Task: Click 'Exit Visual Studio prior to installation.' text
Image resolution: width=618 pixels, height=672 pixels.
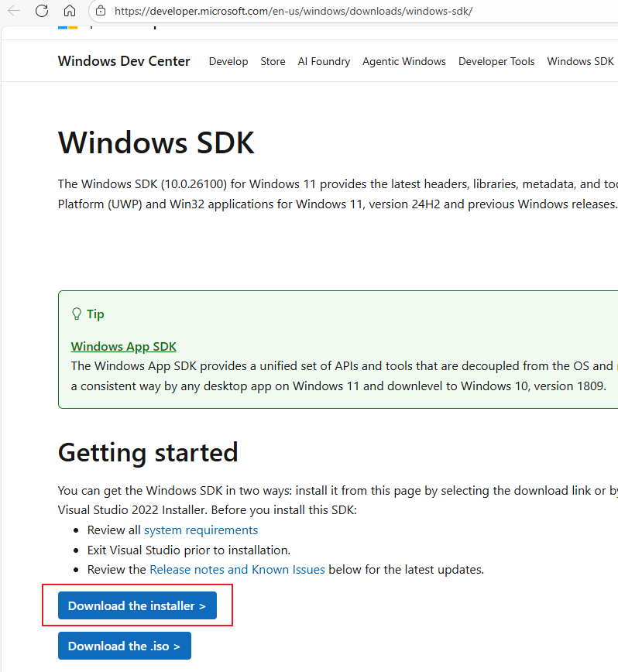Action: [188, 550]
